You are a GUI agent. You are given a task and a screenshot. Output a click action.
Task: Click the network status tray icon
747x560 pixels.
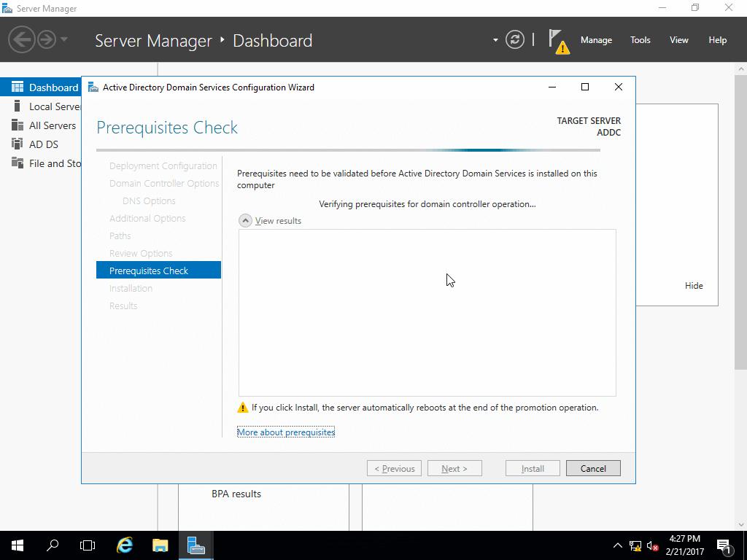[x=635, y=545]
